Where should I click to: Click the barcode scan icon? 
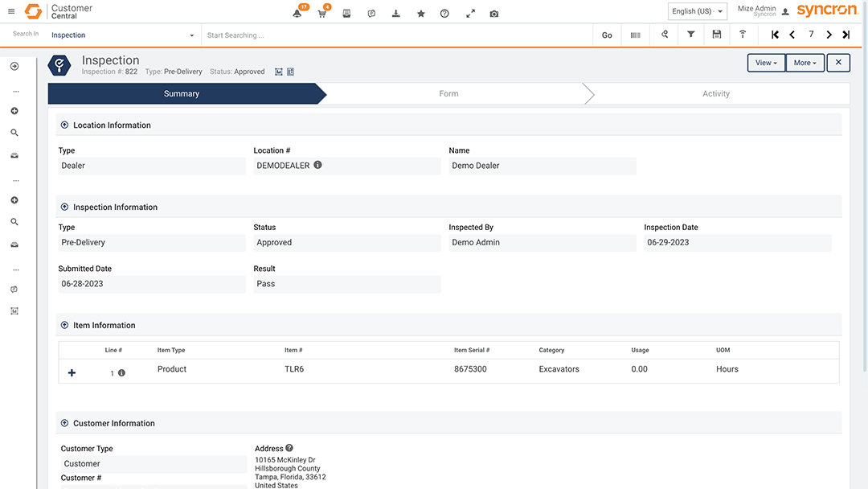point(635,35)
